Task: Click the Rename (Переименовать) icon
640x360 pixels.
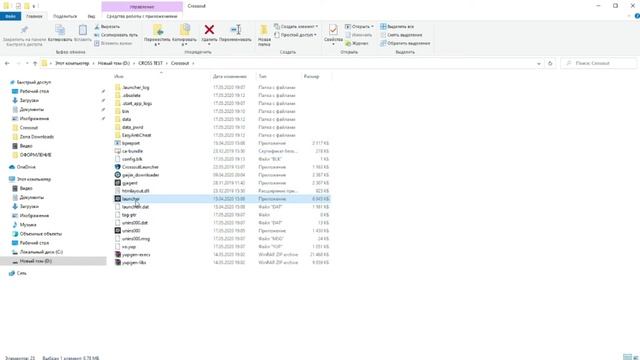Action: [x=236, y=29]
